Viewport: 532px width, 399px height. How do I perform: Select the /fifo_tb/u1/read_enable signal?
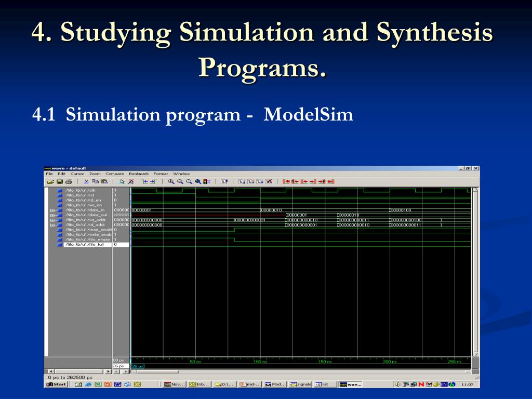tap(88, 230)
